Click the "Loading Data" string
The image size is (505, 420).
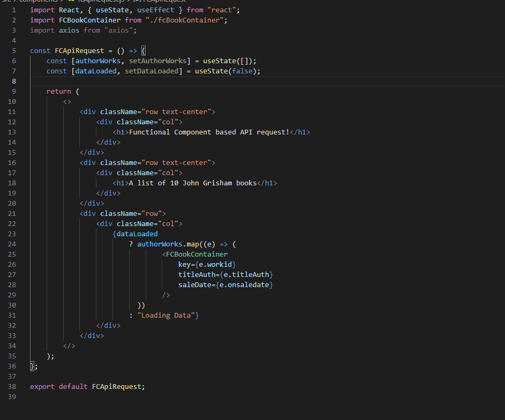166,316
